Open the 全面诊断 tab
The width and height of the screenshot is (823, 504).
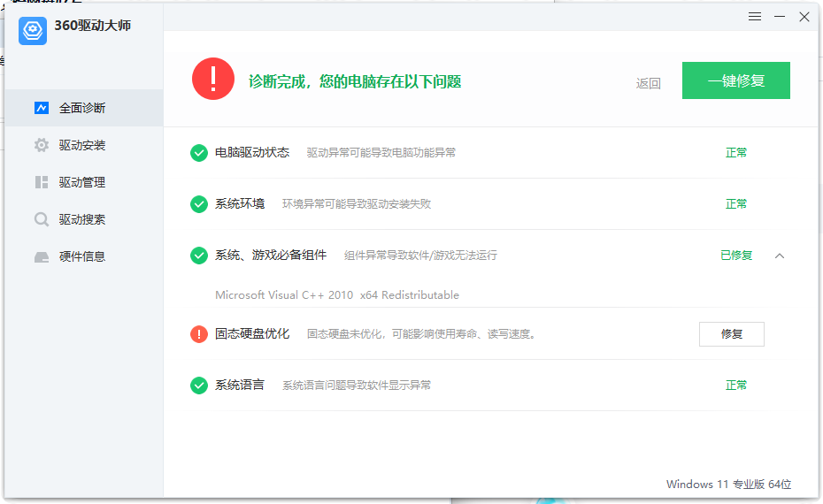point(84,108)
